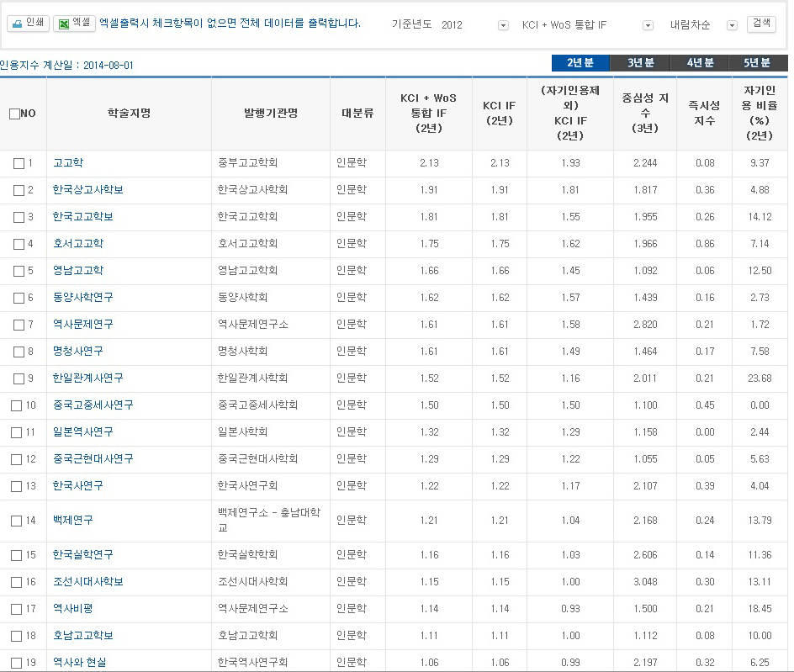Open the 일본역사연구 journal link
The image size is (794, 672).
[x=83, y=431]
